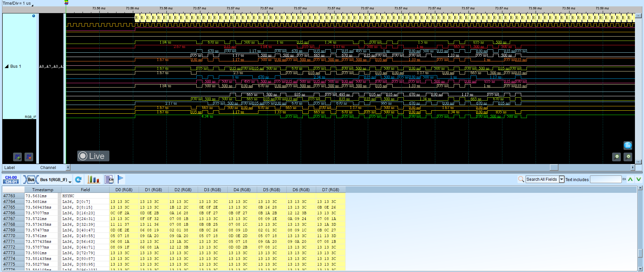Image resolution: width=644 pixels, height=272 pixels.
Task: Click the horizontal scrollbar left arrow
Action: coord(68,167)
